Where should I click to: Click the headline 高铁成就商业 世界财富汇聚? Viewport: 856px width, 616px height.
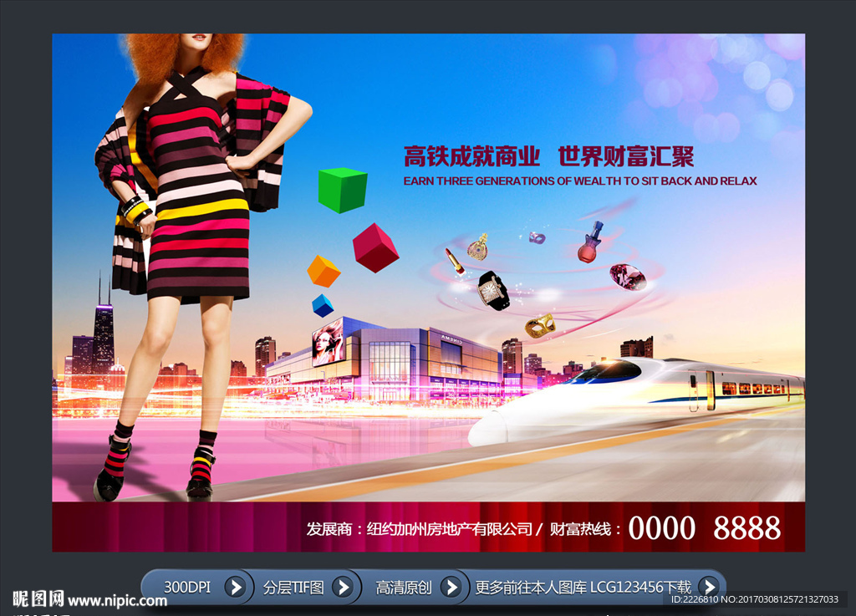[x=548, y=156]
